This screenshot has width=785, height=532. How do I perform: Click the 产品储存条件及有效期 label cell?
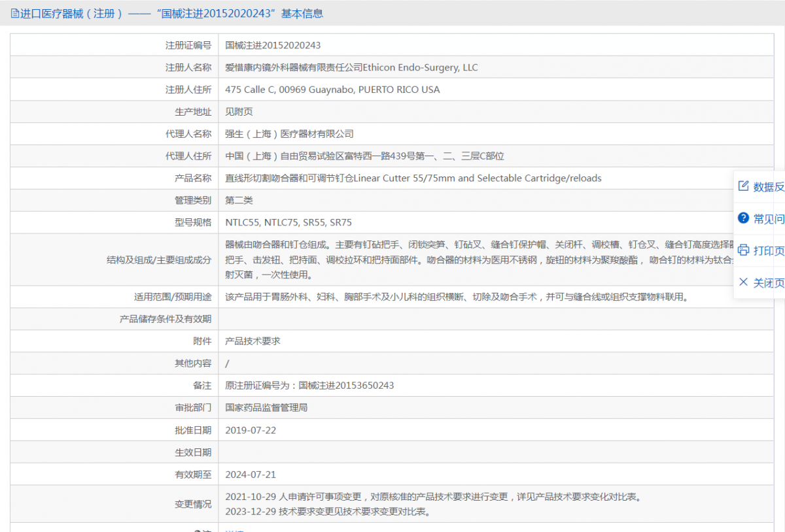[114, 320]
